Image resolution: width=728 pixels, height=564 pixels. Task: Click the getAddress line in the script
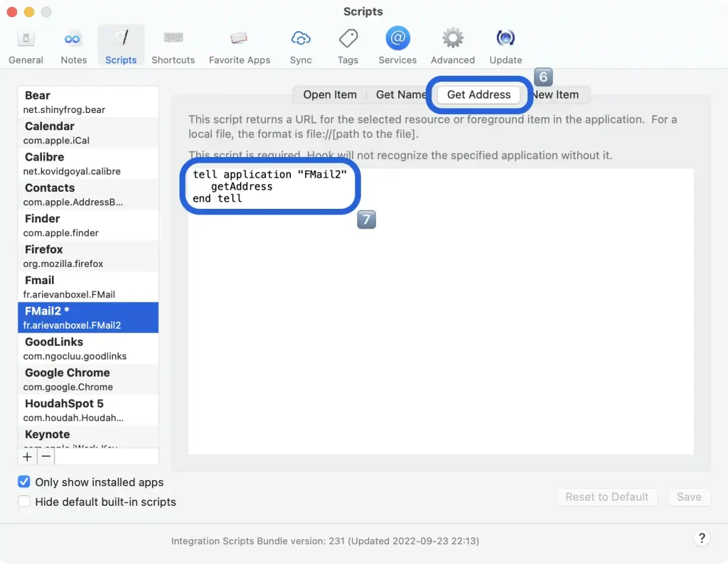pyautogui.click(x=242, y=186)
